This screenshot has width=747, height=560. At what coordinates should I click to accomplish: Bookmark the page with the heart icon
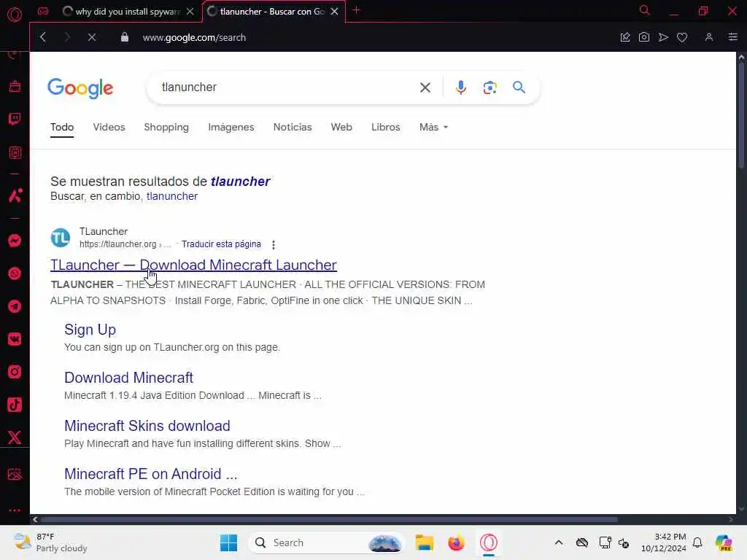click(x=682, y=37)
